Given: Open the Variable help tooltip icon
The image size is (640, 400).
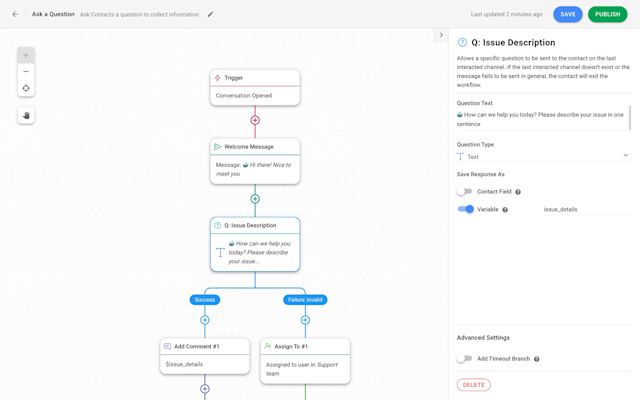Looking at the screenshot, I should 505,210.
